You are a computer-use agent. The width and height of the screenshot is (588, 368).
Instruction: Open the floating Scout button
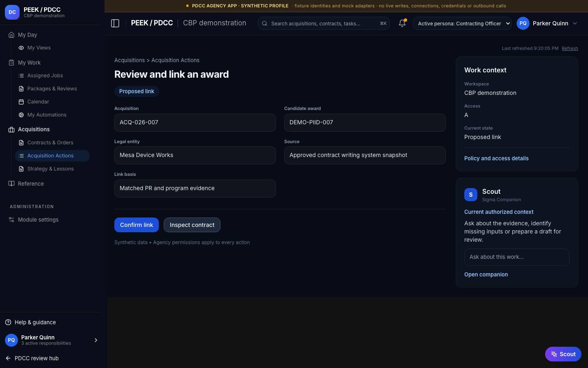563,354
